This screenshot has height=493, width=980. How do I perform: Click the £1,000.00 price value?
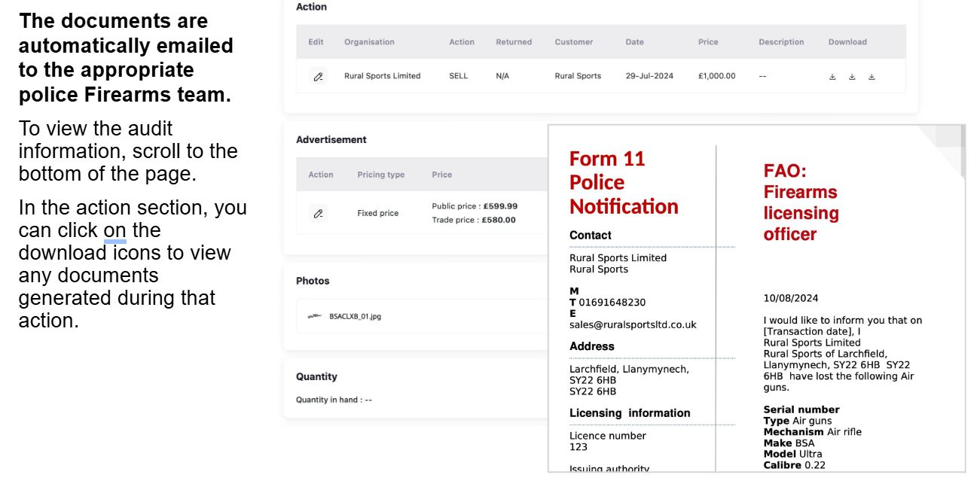click(716, 76)
